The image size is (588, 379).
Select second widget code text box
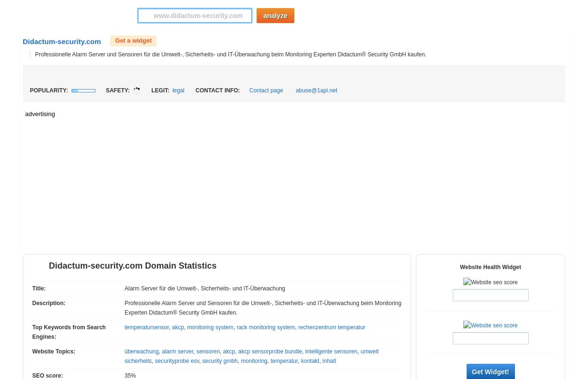(x=490, y=338)
